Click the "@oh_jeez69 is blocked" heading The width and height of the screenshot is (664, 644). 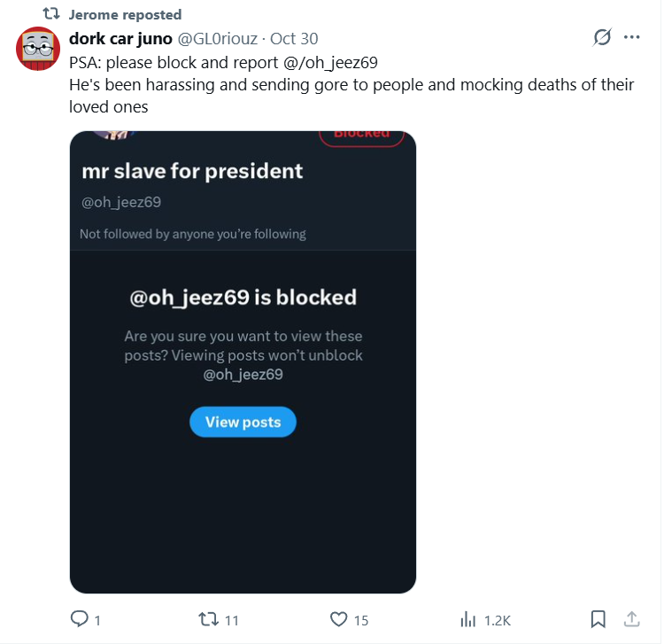[243, 298]
